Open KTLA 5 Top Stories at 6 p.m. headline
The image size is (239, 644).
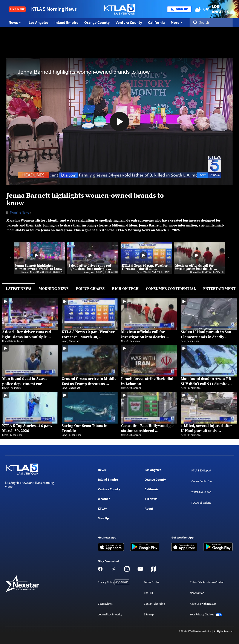click(x=28, y=428)
